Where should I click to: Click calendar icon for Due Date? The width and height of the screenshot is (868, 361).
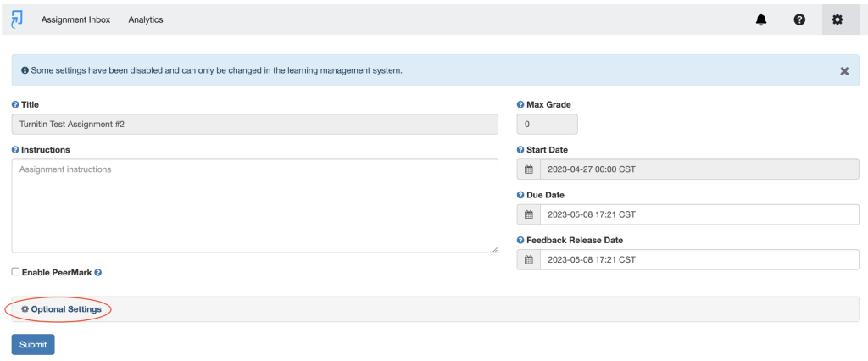528,214
